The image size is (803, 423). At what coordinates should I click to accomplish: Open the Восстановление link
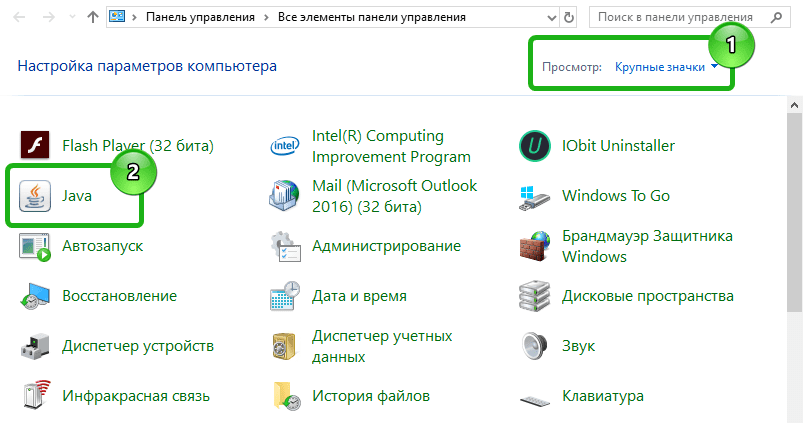(x=119, y=296)
